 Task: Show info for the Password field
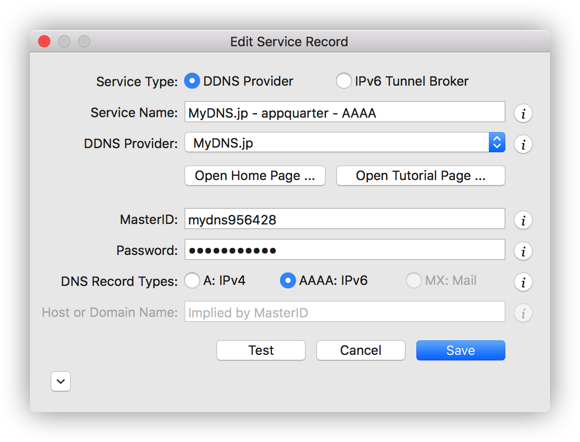coord(523,252)
